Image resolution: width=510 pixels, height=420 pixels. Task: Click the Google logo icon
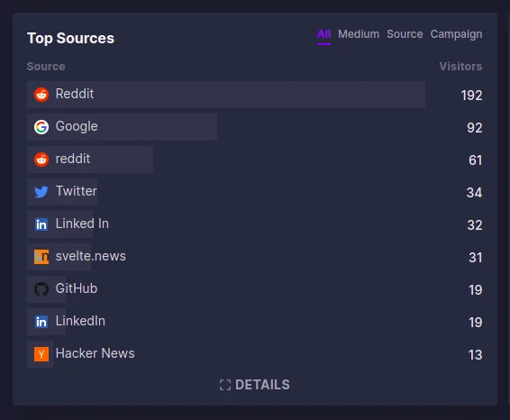[41, 127]
